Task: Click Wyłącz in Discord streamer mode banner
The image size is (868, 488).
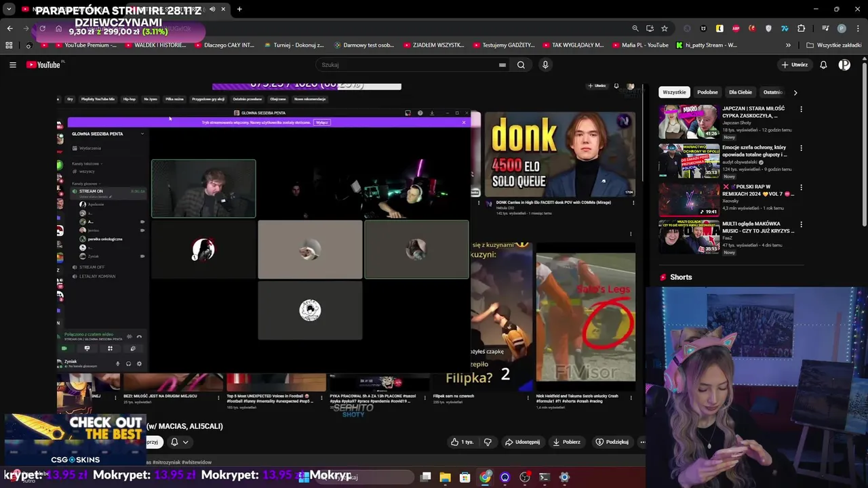Action: click(322, 123)
